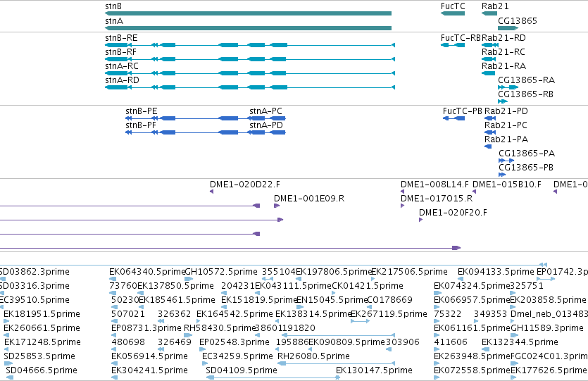Click EST RH58430.5prime
588x381 pixels.
pyautogui.click(x=220, y=328)
